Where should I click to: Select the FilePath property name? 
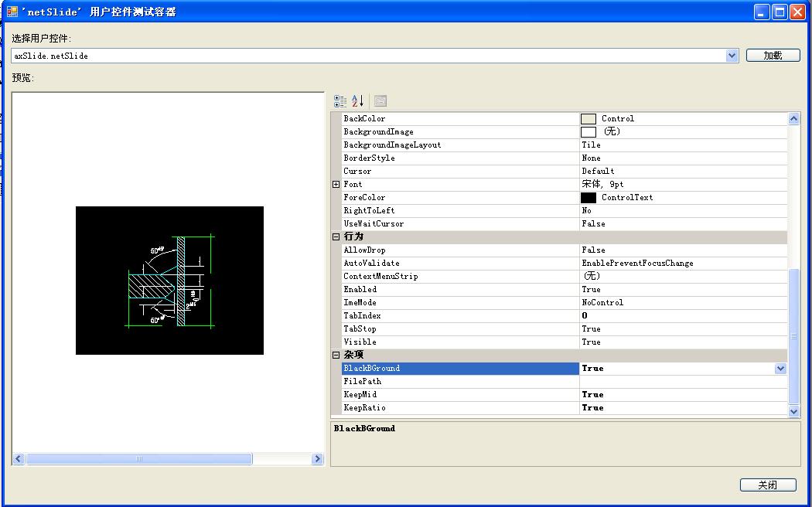click(362, 381)
